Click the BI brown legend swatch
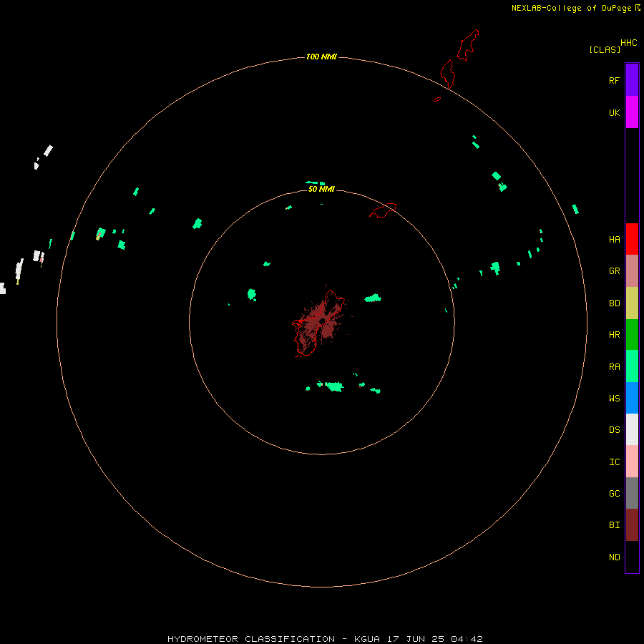Screen dimensions: 644x644 [x=632, y=525]
